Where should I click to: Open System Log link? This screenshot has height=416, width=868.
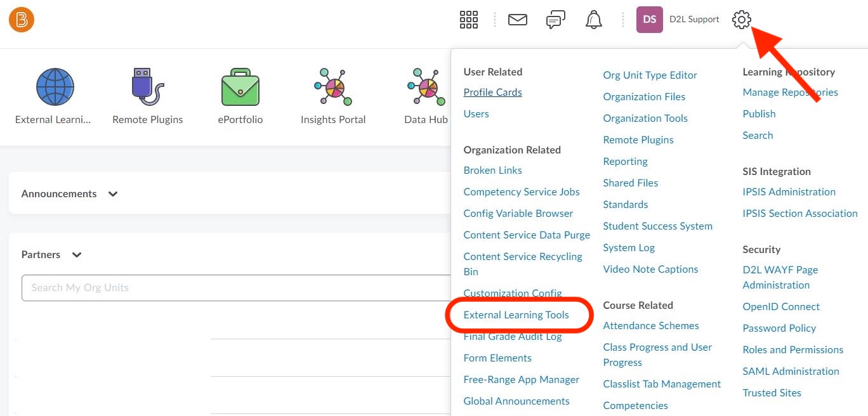click(629, 248)
